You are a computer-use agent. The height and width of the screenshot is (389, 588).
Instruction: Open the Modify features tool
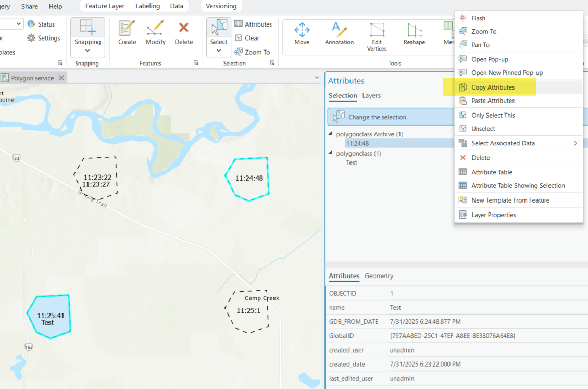tap(156, 33)
